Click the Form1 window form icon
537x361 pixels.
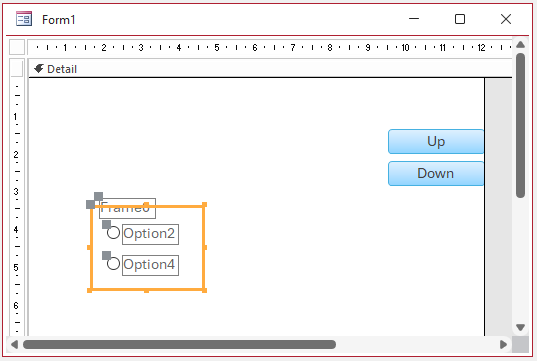click(24, 19)
